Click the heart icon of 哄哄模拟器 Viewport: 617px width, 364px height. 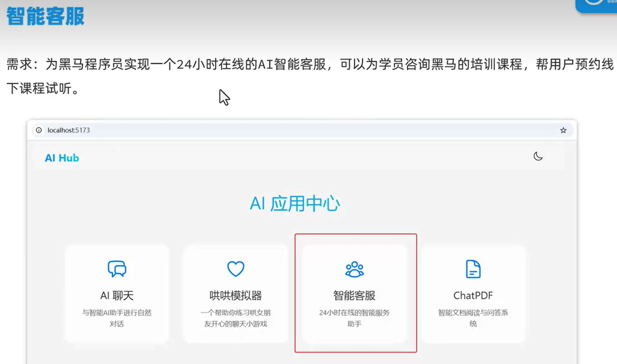236,269
